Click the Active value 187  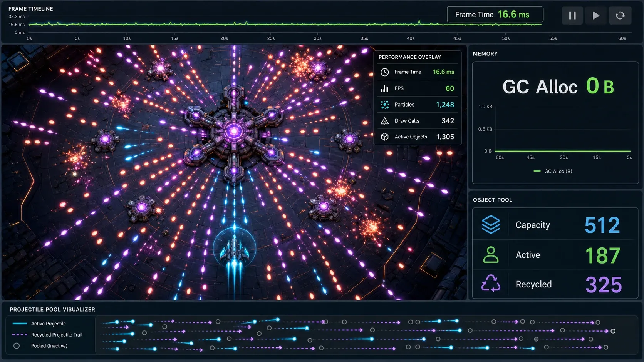[x=603, y=255]
